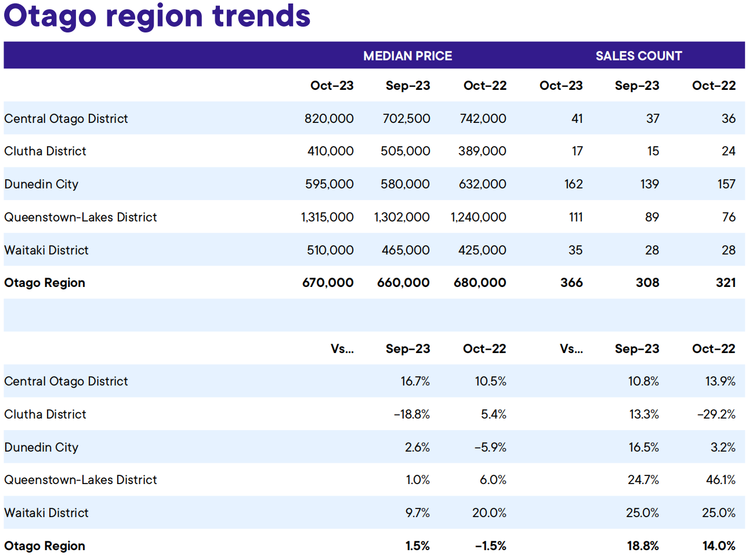
Task: Click the bold 14.0% value
Action: click(x=719, y=546)
